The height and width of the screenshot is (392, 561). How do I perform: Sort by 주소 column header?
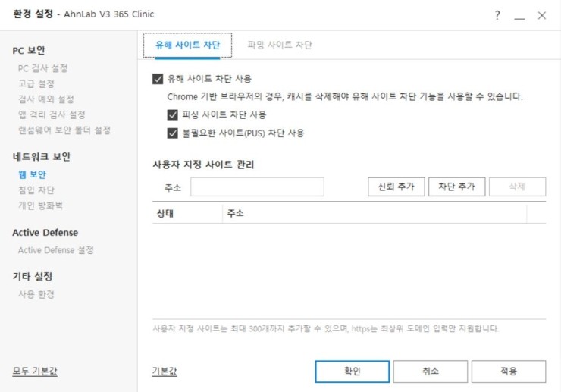coord(375,213)
